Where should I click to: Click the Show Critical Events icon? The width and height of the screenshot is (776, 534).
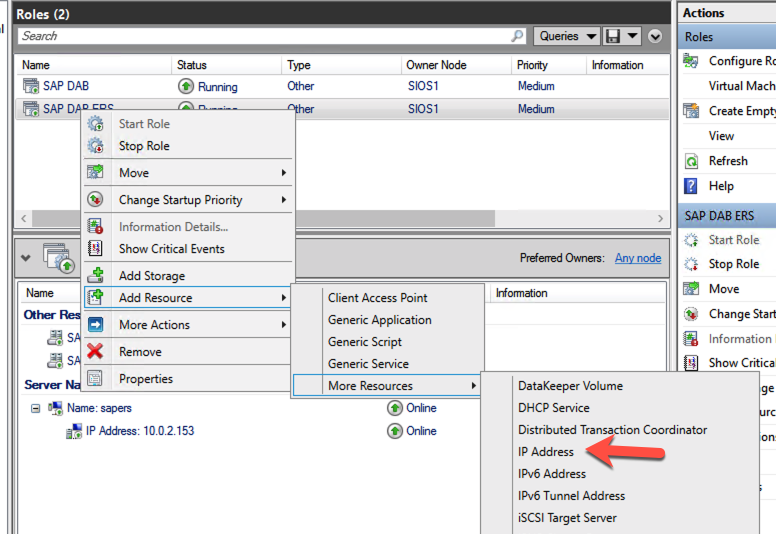[x=95, y=248]
